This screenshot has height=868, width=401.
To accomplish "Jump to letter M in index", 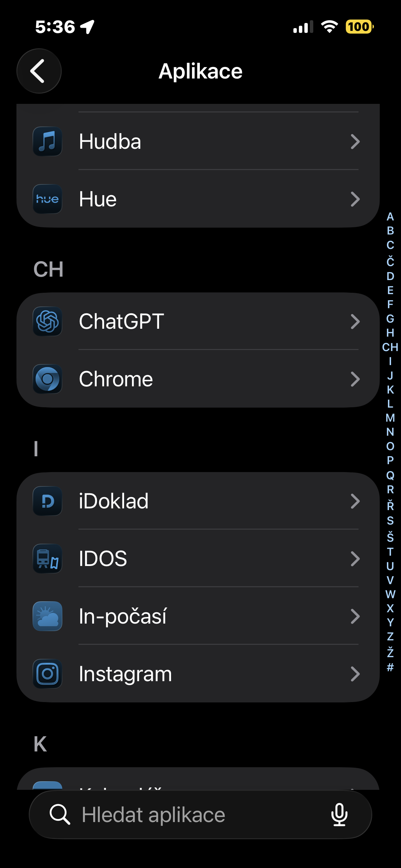I will point(390,418).
